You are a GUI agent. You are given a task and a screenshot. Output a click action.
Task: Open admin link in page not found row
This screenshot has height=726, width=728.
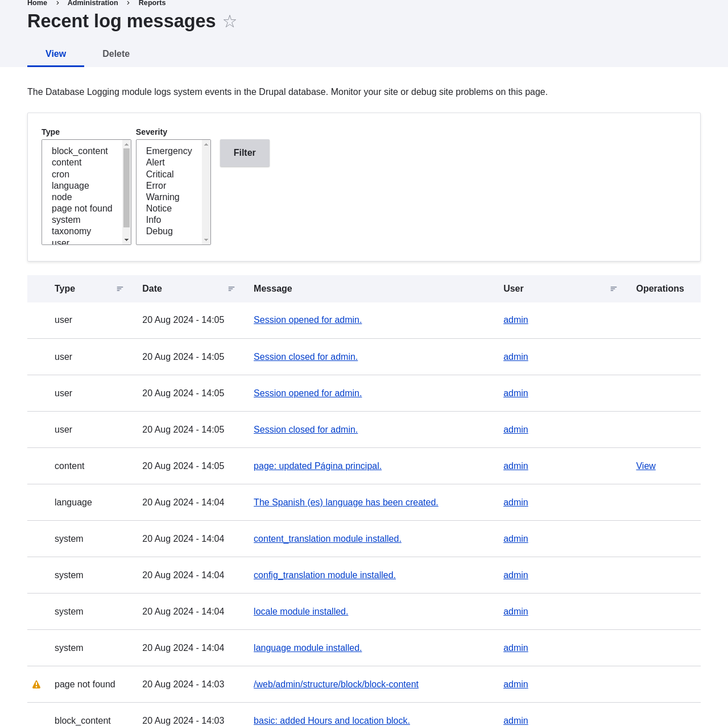tap(516, 684)
